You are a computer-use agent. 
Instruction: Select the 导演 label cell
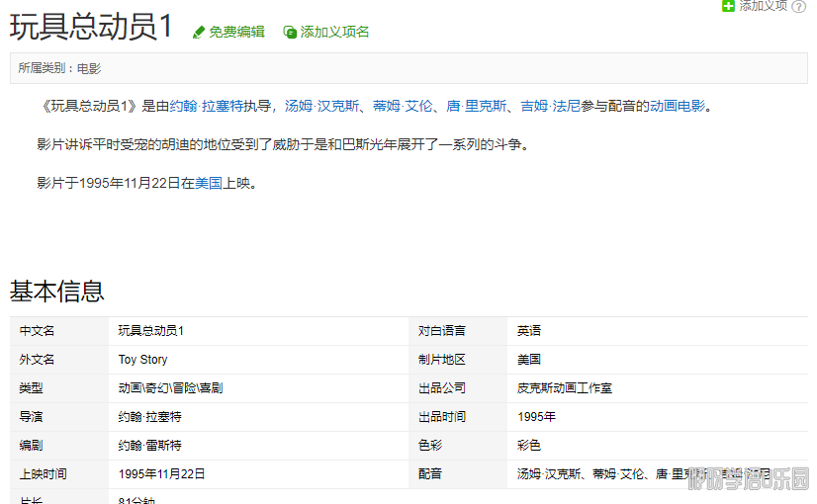point(59,417)
